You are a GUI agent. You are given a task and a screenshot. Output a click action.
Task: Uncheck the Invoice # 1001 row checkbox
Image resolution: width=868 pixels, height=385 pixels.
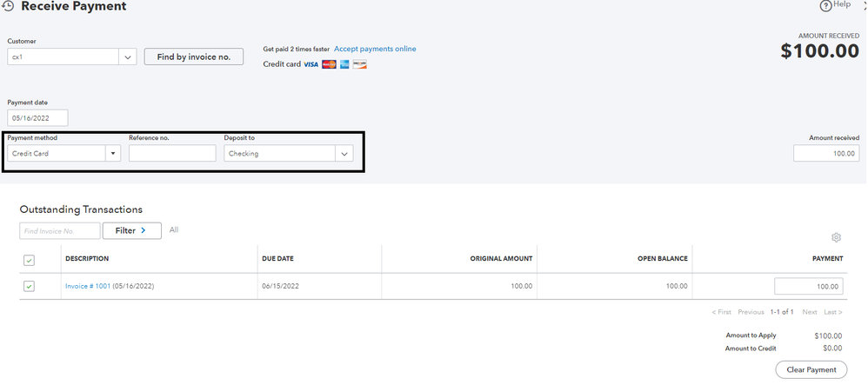29,287
